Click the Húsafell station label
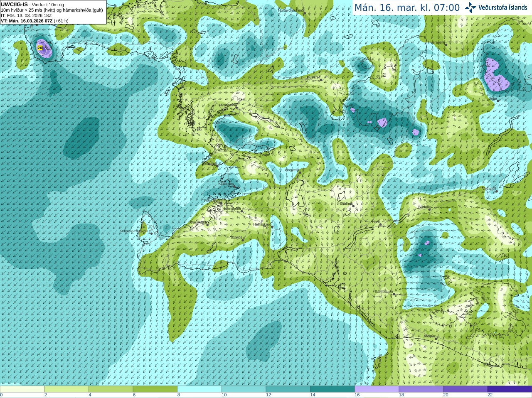The width and height of the screenshot is (532, 398). point(314,77)
